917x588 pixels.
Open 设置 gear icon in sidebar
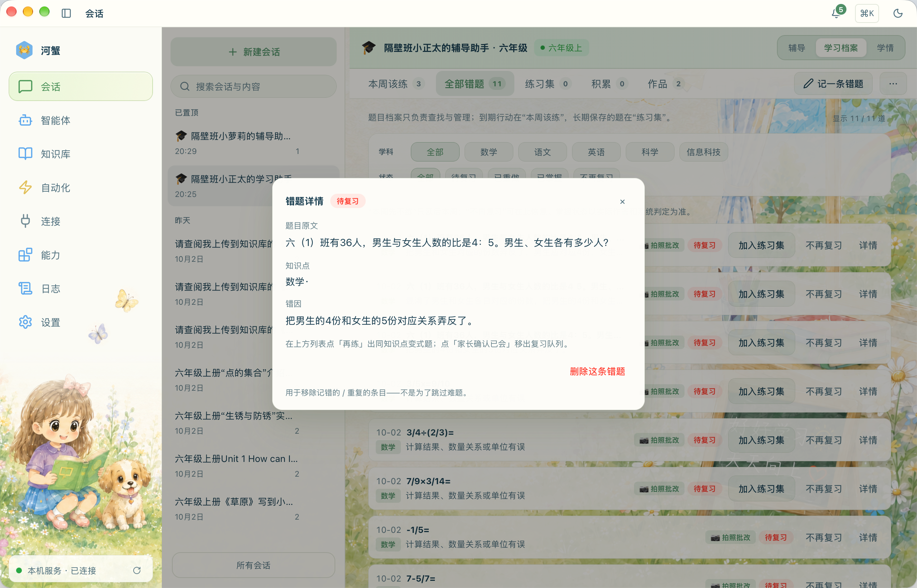pos(25,322)
